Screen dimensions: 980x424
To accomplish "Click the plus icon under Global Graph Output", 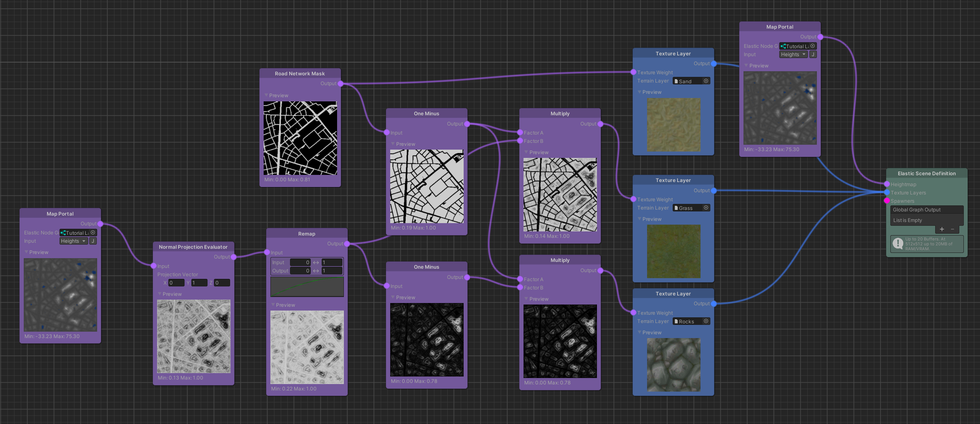I will pyautogui.click(x=942, y=229).
